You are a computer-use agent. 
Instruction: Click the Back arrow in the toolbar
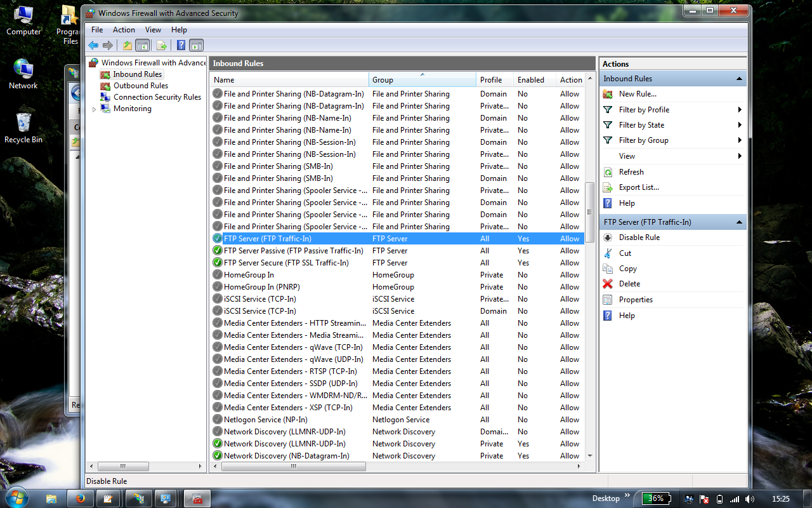tap(93, 45)
